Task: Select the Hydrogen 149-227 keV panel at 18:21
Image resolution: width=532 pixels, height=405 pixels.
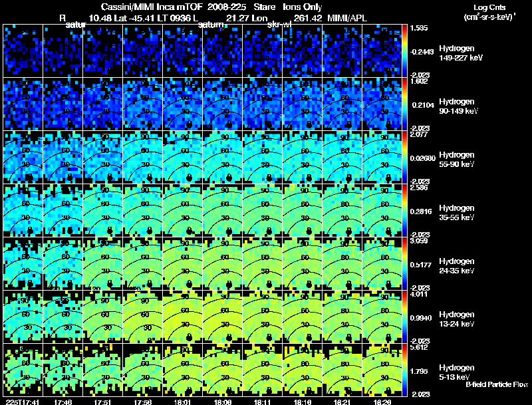Action: coord(342,51)
